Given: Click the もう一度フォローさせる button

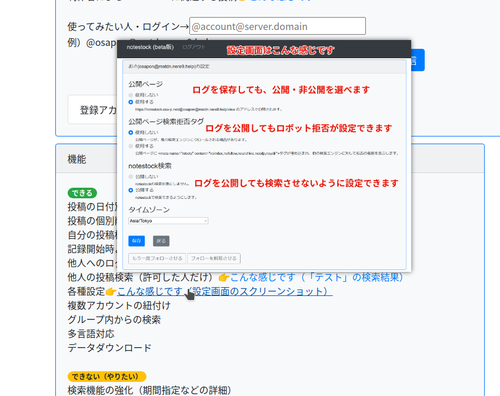Looking at the screenshot, I should click(x=157, y=258).
